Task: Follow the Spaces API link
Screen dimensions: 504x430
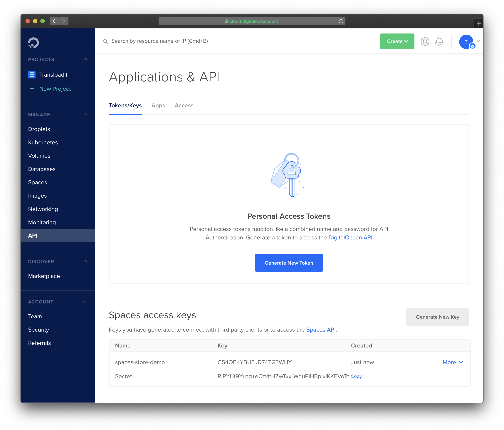Action: pyautogui.click(x=321, y=330)
